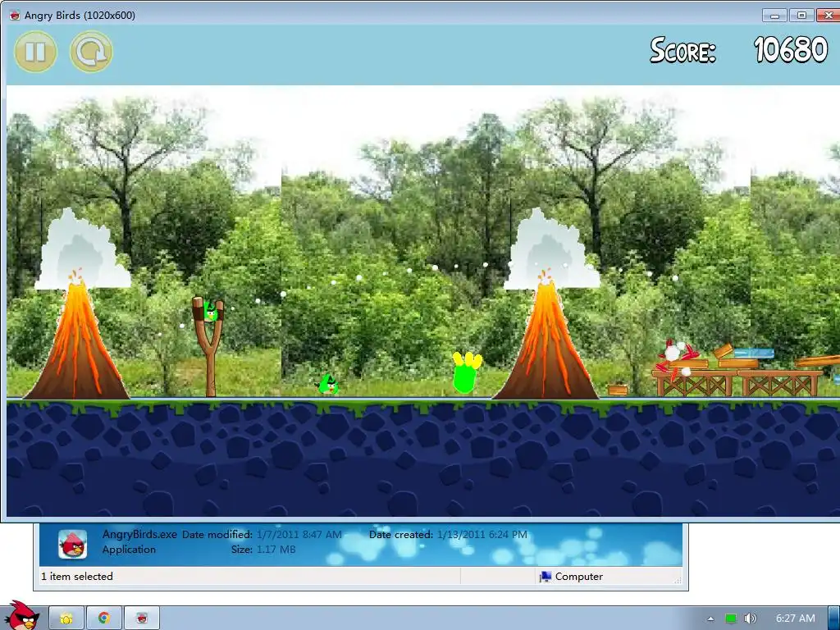The image size is (840, 630).
Task: Click the Score: label
Action: point(683,50)
